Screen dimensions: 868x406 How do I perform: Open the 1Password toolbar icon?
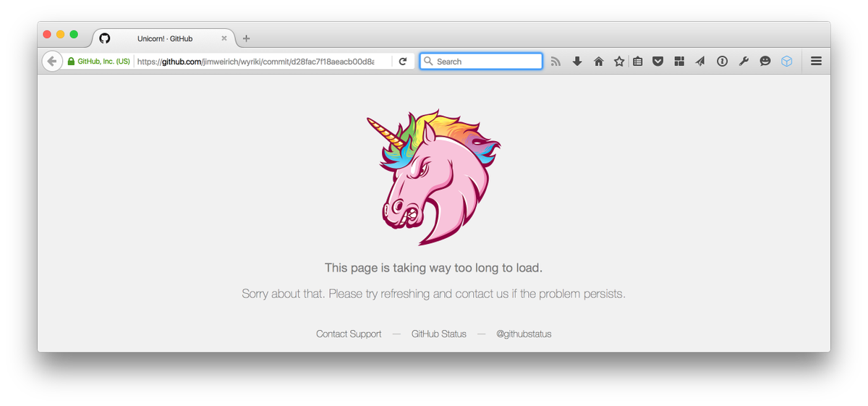point(722,62)
